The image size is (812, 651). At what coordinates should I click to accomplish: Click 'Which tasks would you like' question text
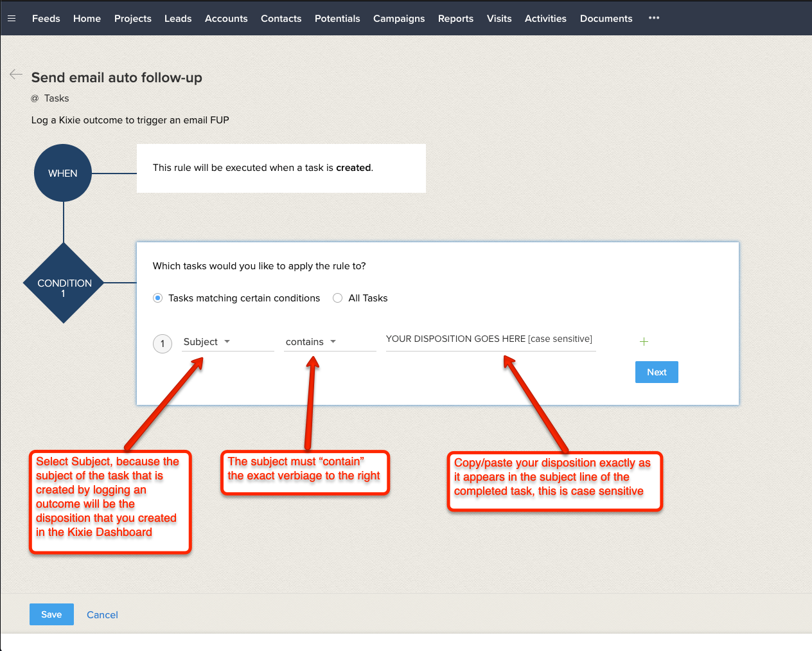260,266
